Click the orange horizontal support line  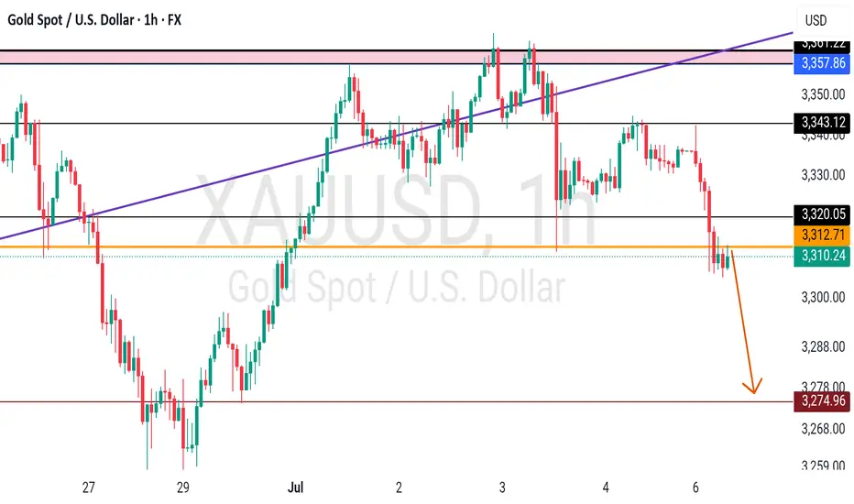point(397,247)
